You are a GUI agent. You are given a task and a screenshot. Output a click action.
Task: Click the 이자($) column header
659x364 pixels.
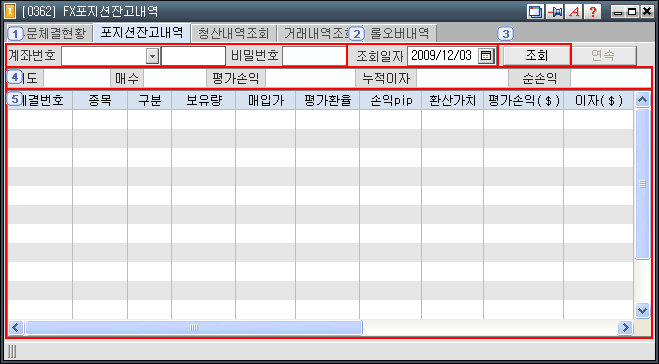598,100
